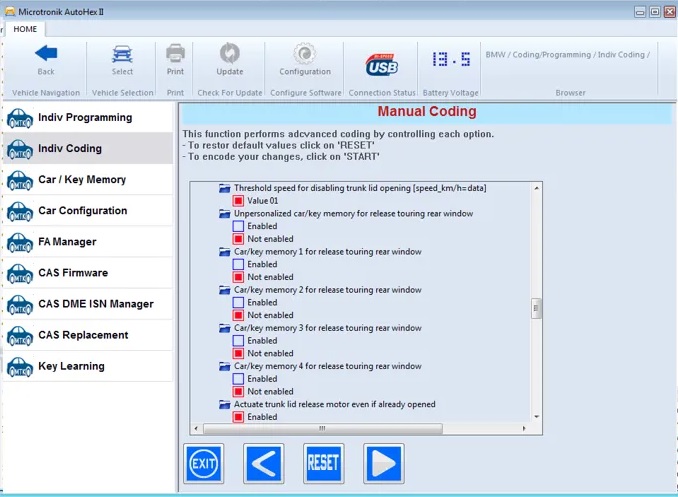Screen dimensions: 678x497
Task: Open the FA Manager menu entry
Action: click(x=88, y=242)
